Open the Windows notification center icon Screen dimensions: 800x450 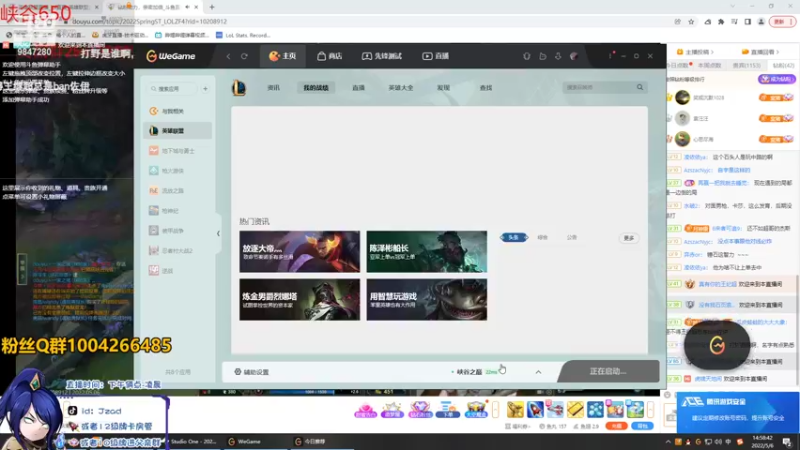(787, 442)
